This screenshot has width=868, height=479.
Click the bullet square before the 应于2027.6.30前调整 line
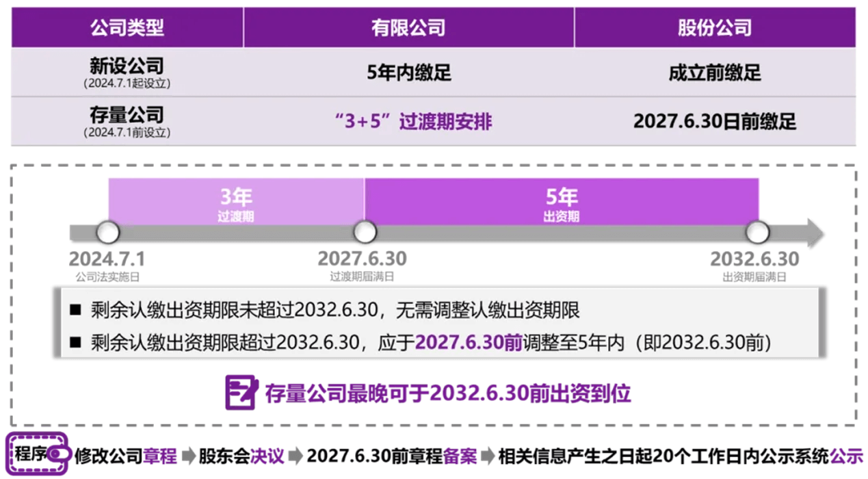(75, 342)
